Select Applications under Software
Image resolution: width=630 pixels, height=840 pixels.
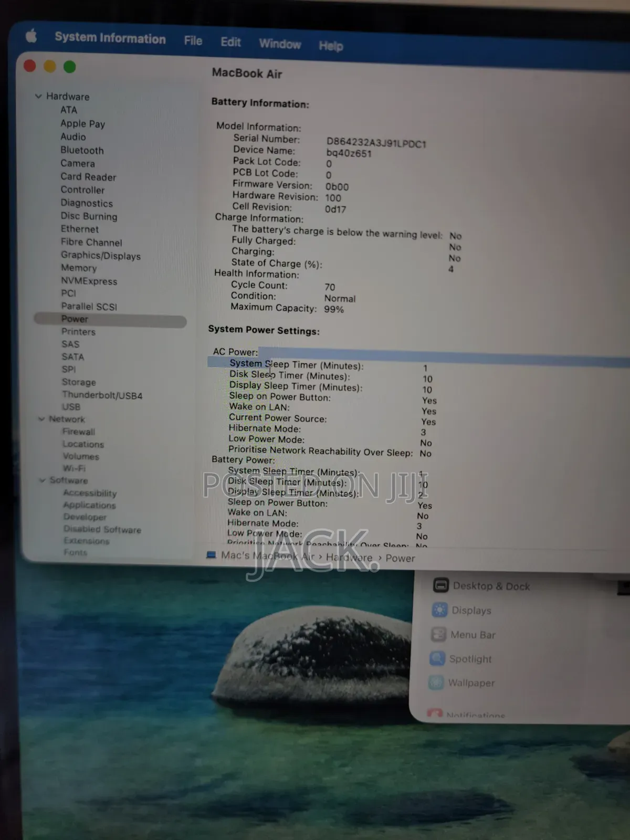(90, 505)
